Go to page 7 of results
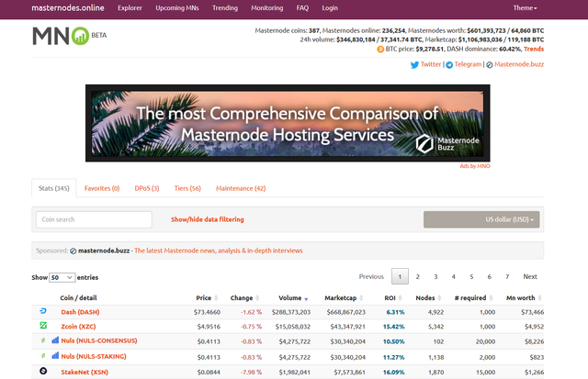 (x=507, y=277)
